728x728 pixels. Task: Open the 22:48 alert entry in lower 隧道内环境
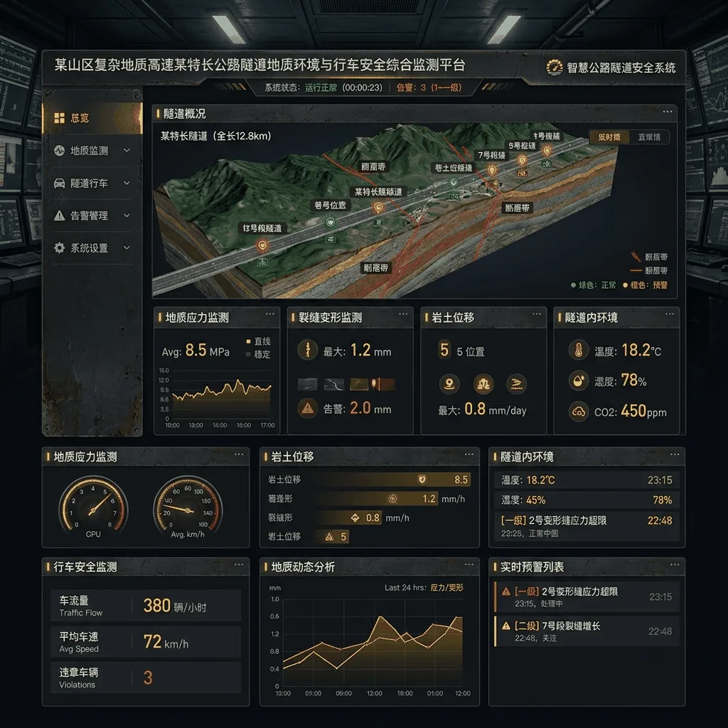point(587,526)
